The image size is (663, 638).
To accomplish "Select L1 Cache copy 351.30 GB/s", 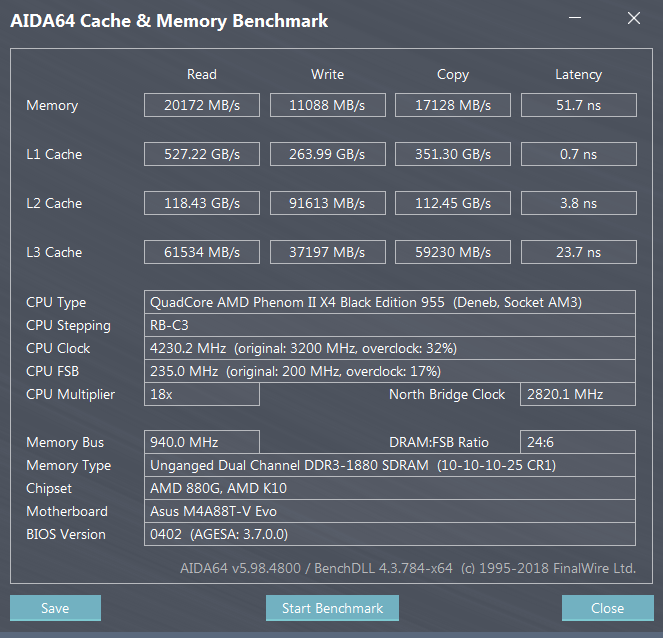I will (453, 154).
